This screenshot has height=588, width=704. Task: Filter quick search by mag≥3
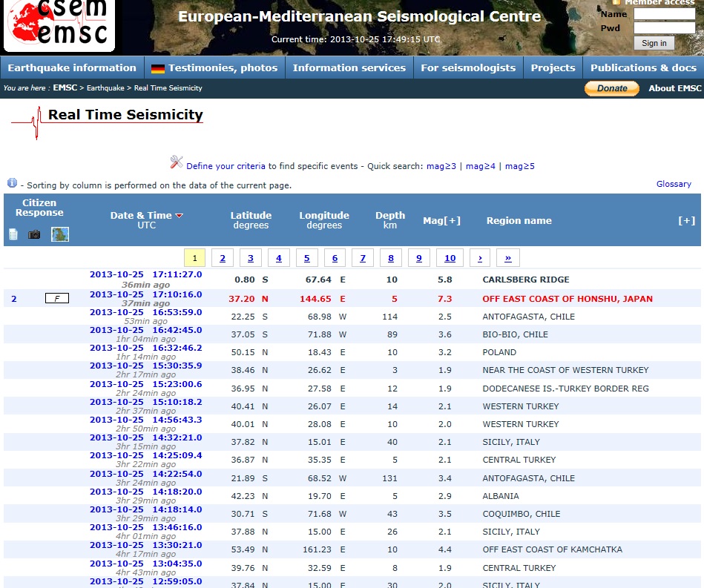[x=441, y=166]
